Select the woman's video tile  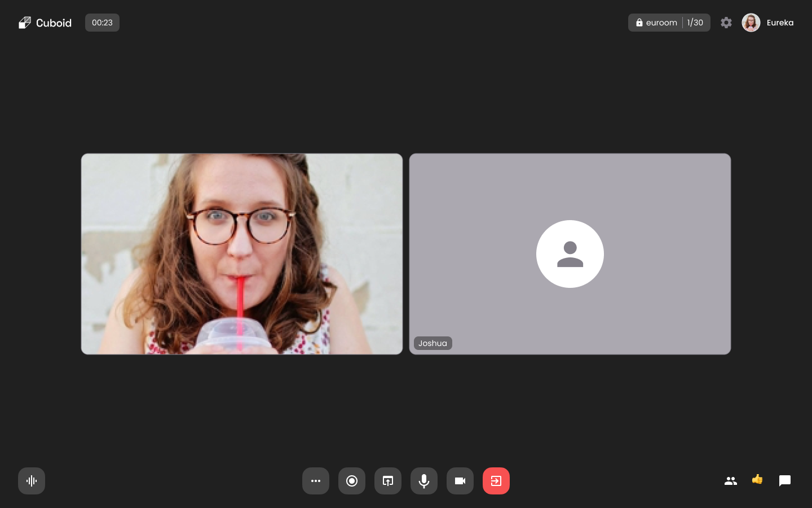click(x=242, y=254)
